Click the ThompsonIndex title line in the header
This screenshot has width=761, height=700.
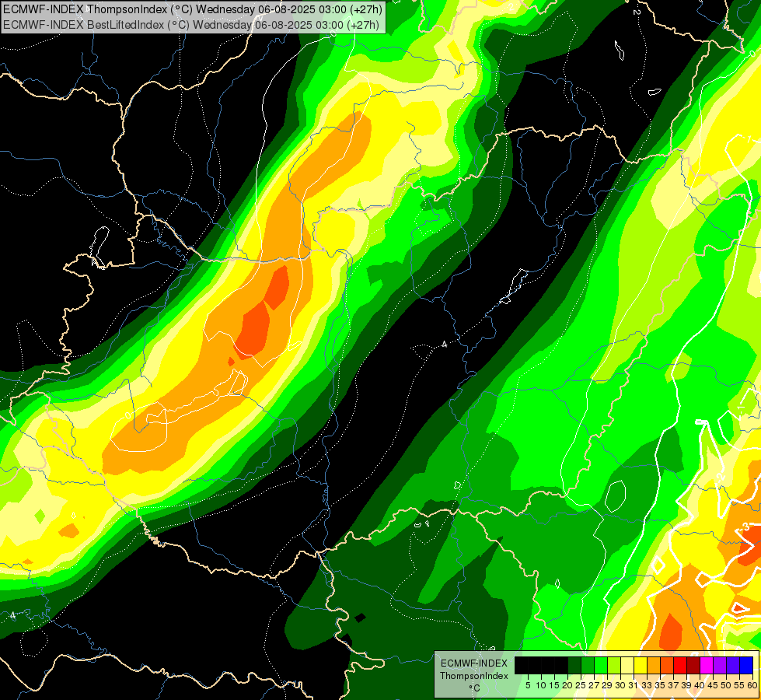click(x=193, y=9)
